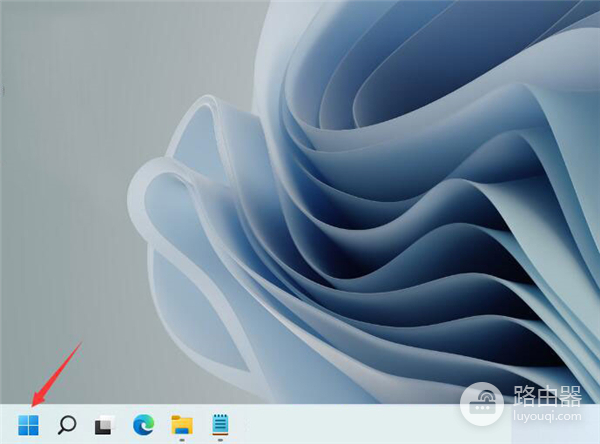Select the yellow folder taskbar icon
The height and width of the screenshot is (444, 600).
tap(181, 424)
